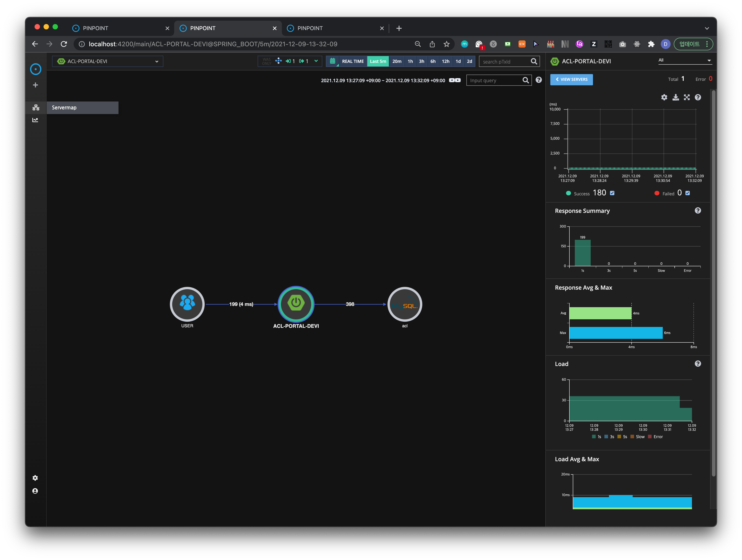Viewport: 742px width, 560px height.
Task: Select the Inspector chart icon in the sidebar
Action: click(35, 120)
